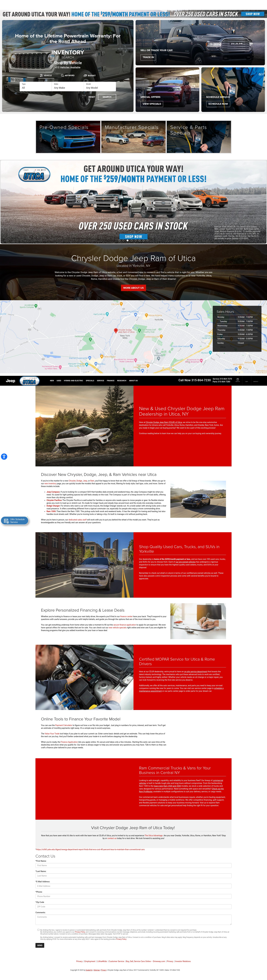This screenshot has width=267, height=980.
Task: Click the Call Now 315-864-7230 phone number
Action: coord(194,380)
